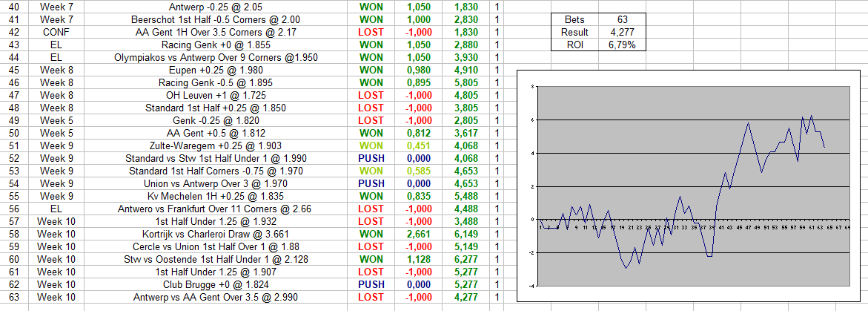Select the cell "Standard vs Stvv 1st Half Under 1 @ 1.990"
868x311 pixels.
[216, 159]
